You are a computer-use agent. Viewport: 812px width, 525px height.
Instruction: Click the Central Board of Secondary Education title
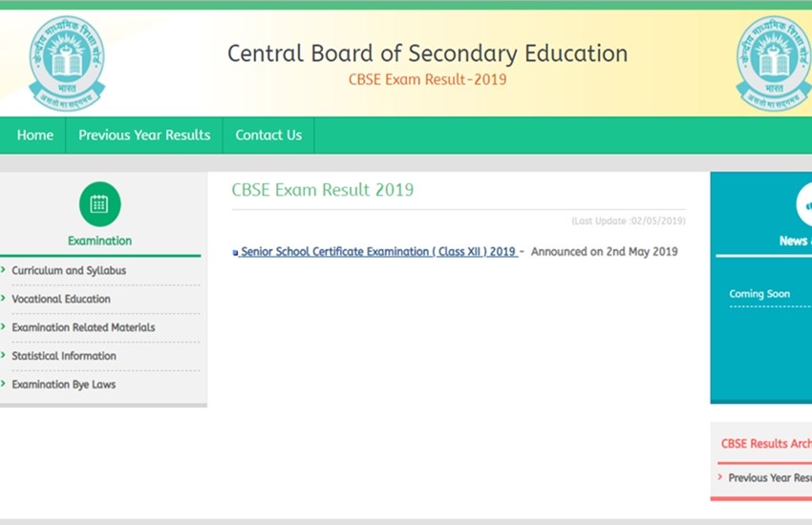point(427,53)
